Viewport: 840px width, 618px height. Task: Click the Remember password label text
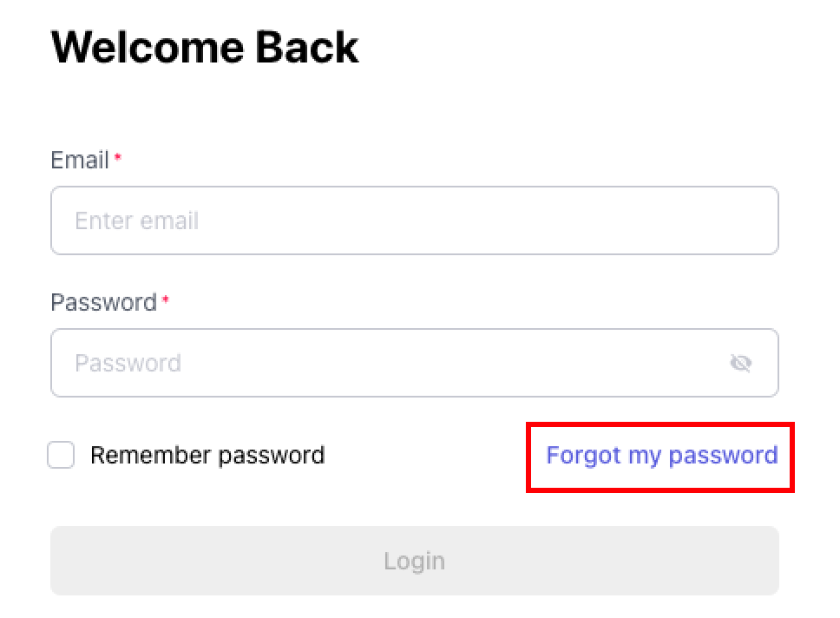click(x=207, y=456)
